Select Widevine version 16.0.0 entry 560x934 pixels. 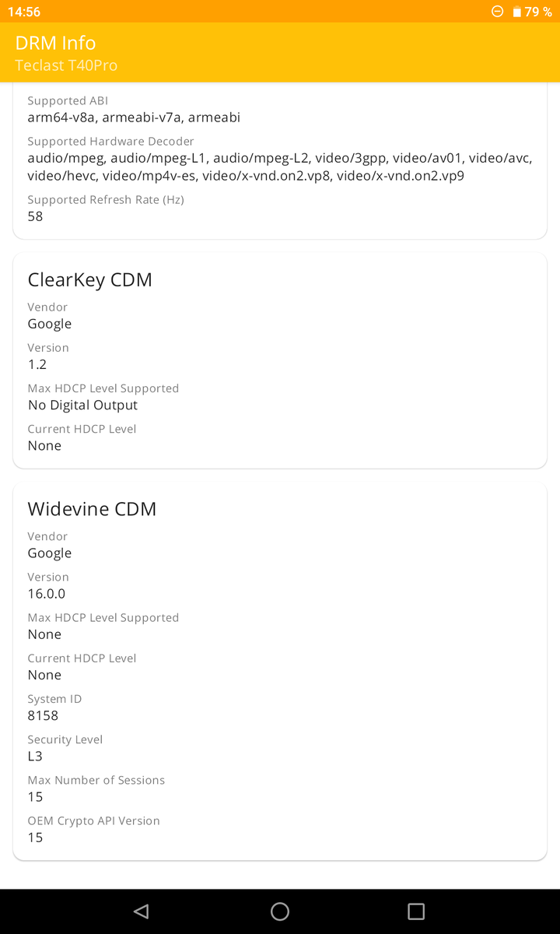(47, 594)
